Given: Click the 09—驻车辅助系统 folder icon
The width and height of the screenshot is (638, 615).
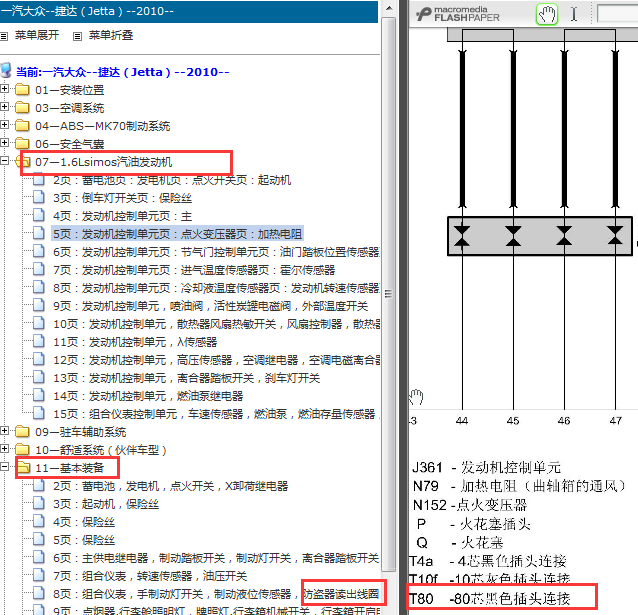Looking at the screenshot, I should [x=22, y=431].
